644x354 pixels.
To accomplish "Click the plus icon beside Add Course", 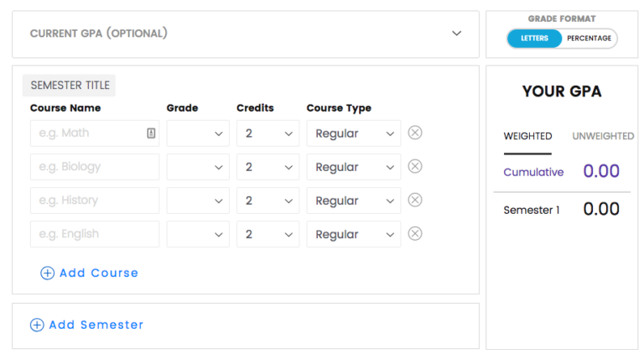I will pos(47,273).
